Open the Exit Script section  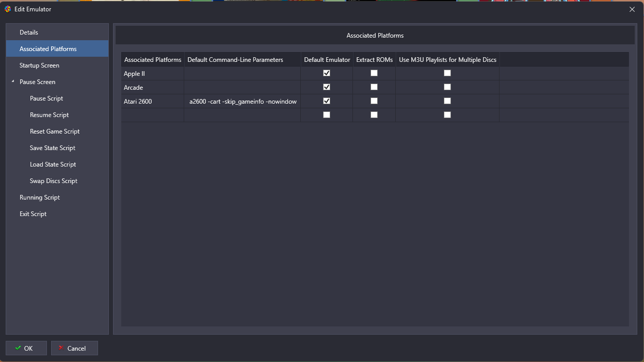coord(57,213)
